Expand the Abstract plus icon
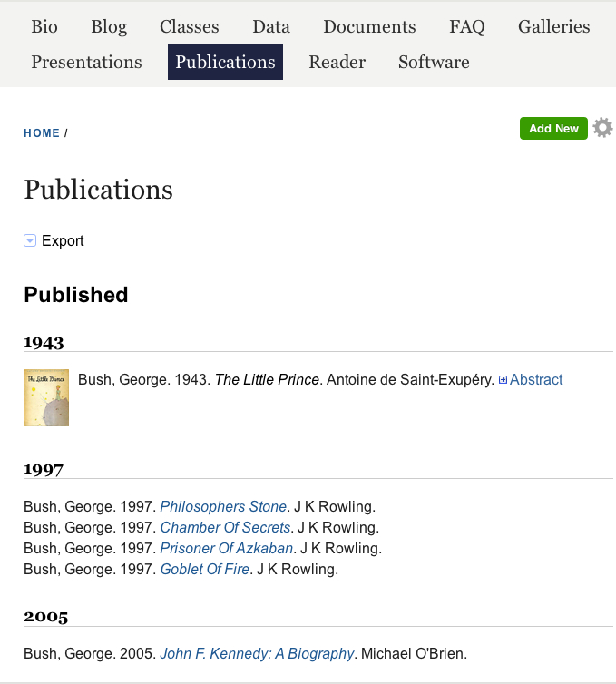The width and height of the screenshot is (616, 684). click(503, 379)
